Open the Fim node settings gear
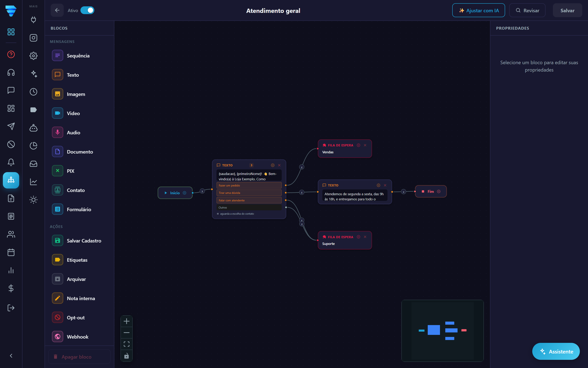This screenshot has width=588, height=368. (439, 191)
